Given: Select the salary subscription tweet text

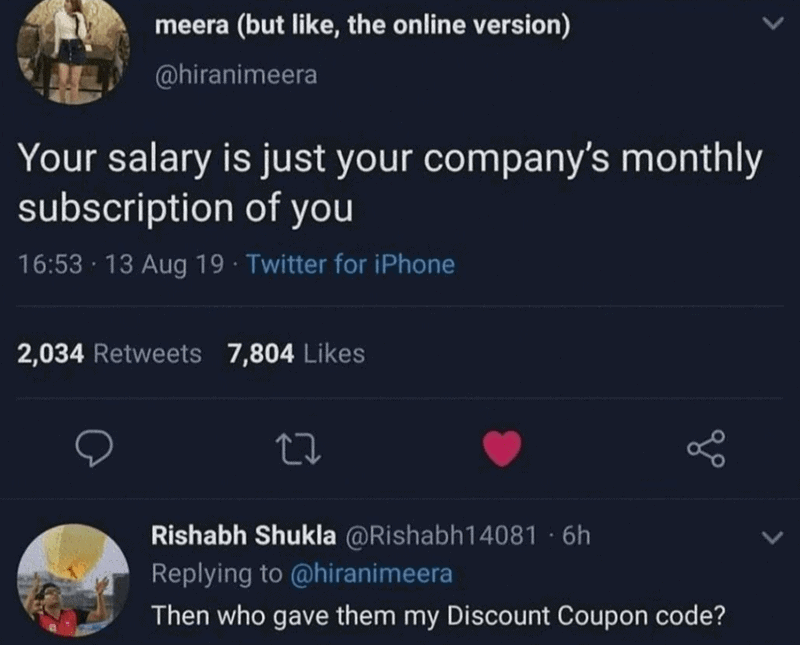Looking at the screenshot, I should tap(390, 183).
